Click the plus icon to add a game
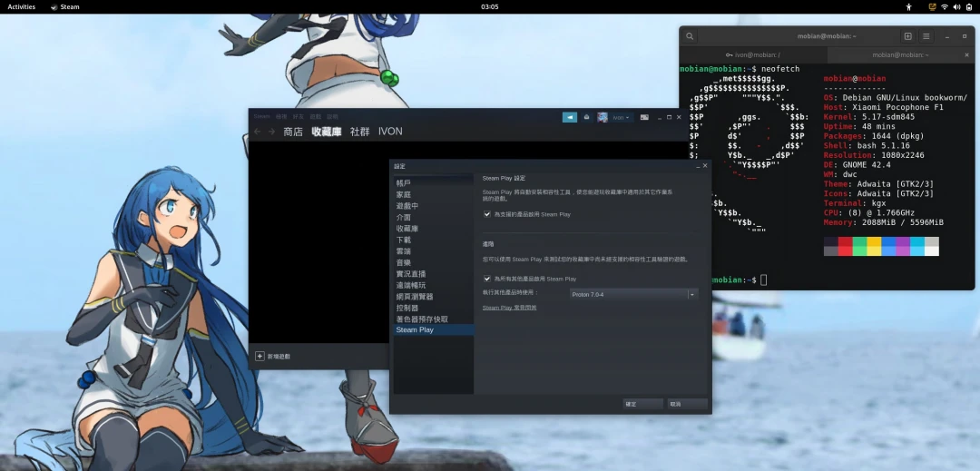Viewport: 980px width, 471px height. [260, 357]
